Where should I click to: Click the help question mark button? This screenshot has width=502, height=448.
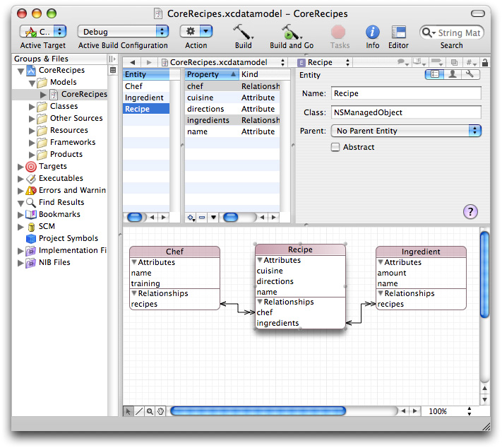point(470,211)
